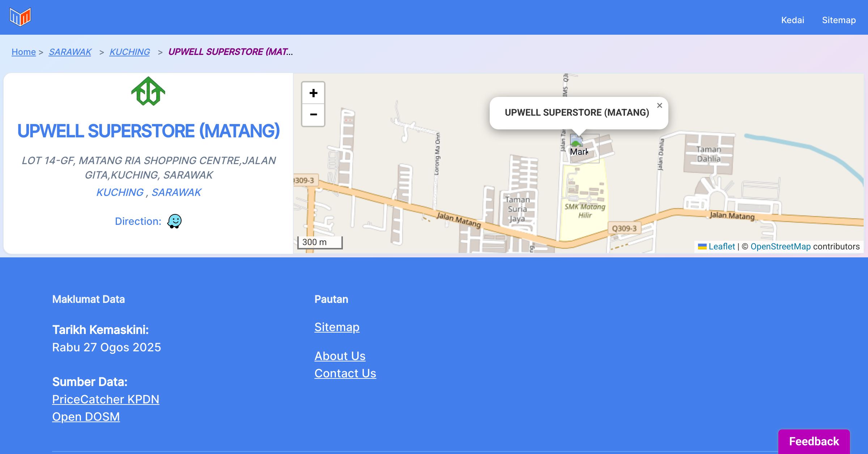Click the store marker on map
868x454 pixels.
(577, 142)
